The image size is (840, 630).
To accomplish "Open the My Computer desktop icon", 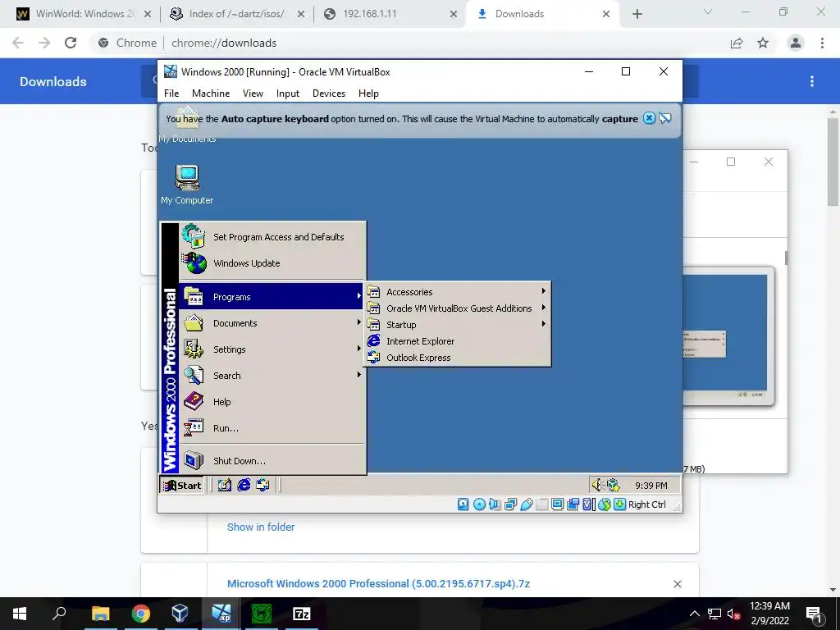I will 187,185.
